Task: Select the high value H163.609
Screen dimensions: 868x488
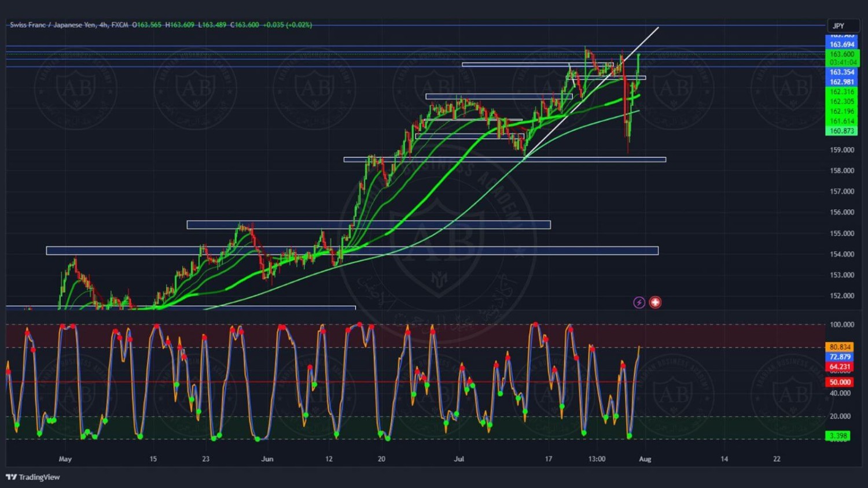Action: [x=180, y=25]
